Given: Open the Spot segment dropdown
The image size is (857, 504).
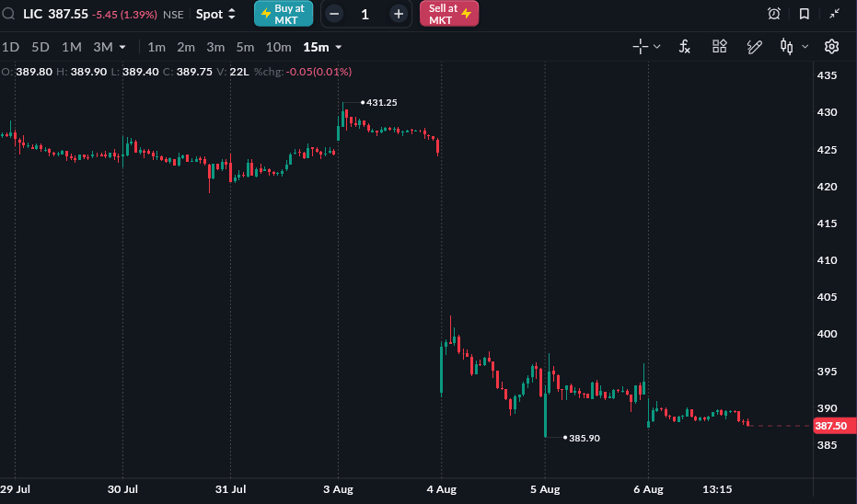Looking at the screenshot, I should click(x=215, y=14).
